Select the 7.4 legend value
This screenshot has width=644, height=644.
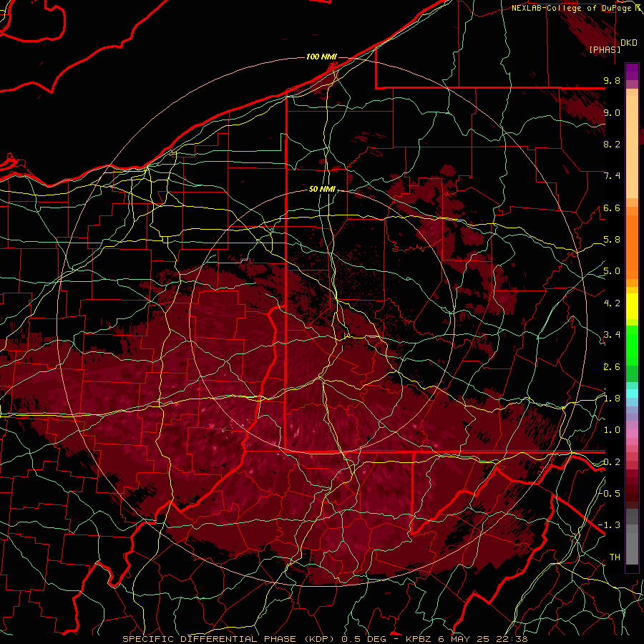click(612, 176)
